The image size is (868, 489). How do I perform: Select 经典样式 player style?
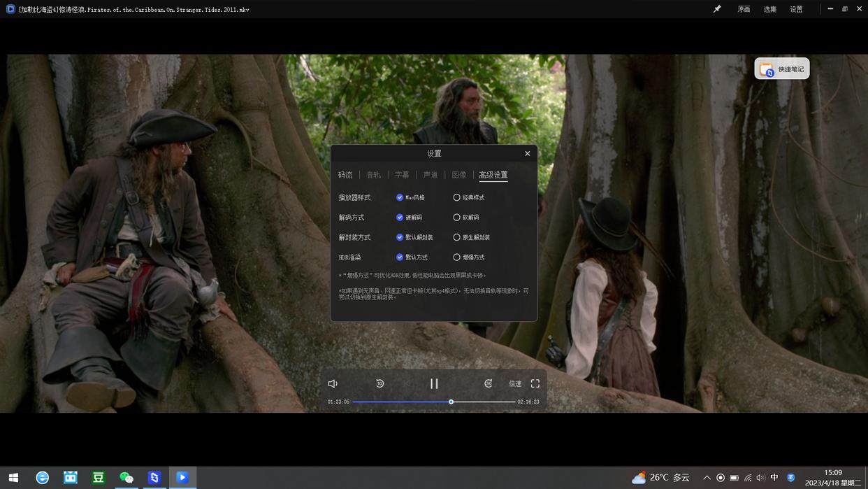pyautogui.click(x=456, y=197)
